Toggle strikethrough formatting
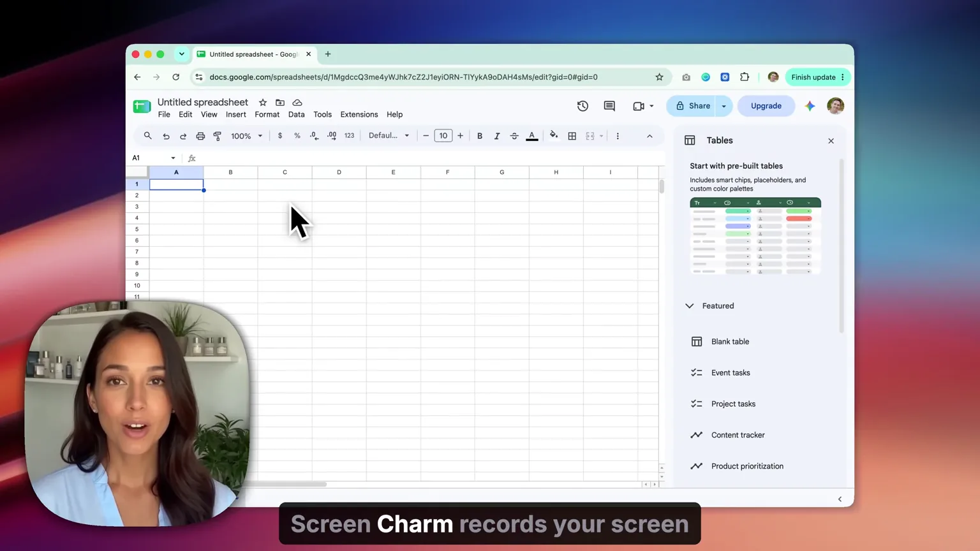This screenshot has width=980, height=551. 514,136
